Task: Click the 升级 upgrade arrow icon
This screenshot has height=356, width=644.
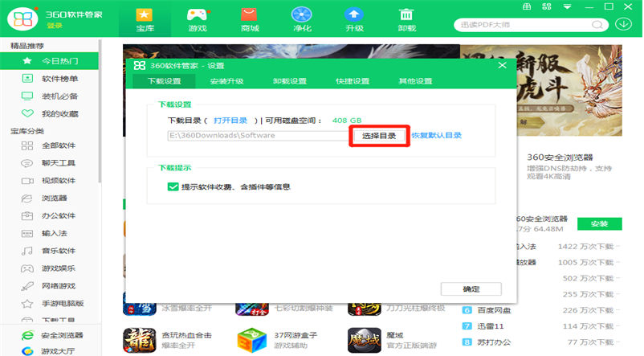Action: click(x=354, y=15)
